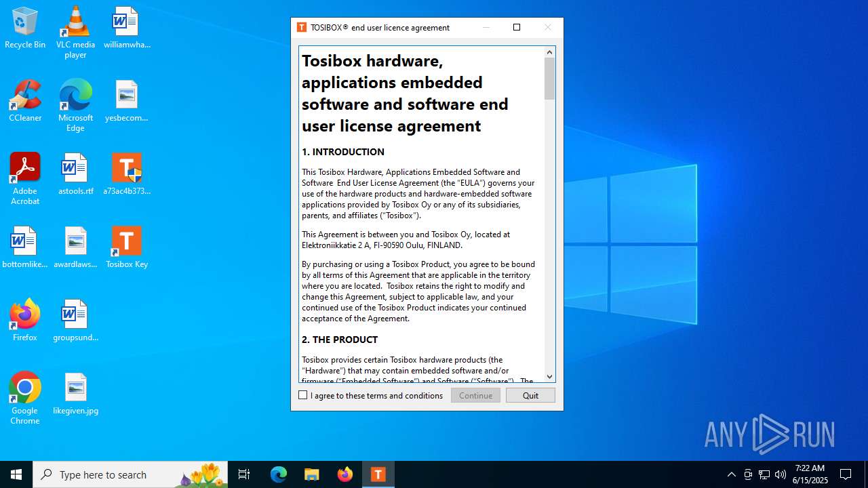Click the EULA main title heading
The height and width of the screenshot is (488, 868).
click(405, 93)
